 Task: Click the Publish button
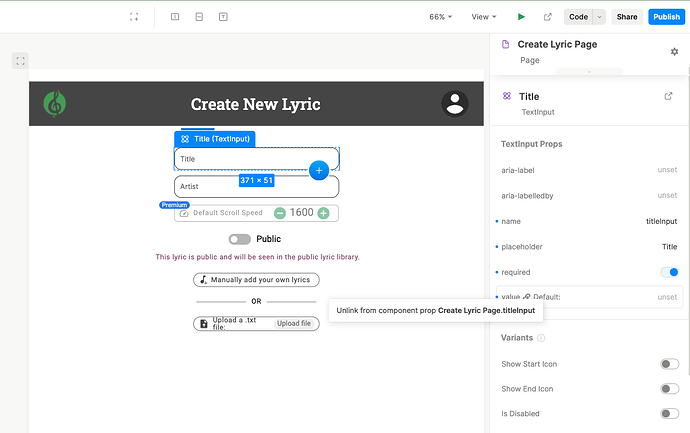pyautogui.click(x=666, y=17)
